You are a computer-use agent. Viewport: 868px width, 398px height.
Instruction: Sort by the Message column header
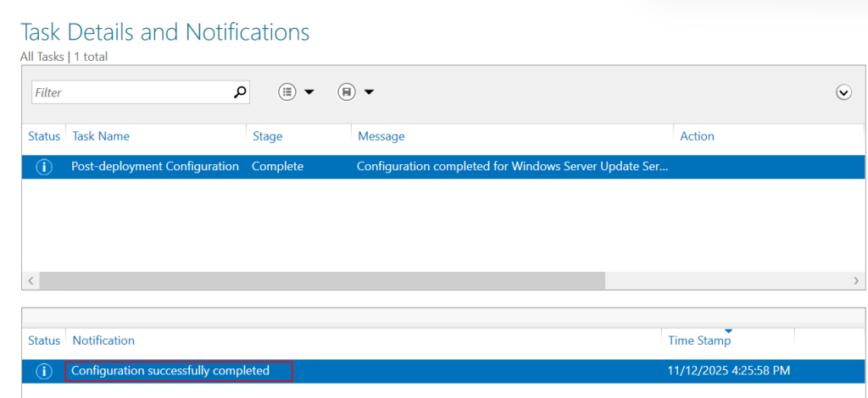(381, 136)
